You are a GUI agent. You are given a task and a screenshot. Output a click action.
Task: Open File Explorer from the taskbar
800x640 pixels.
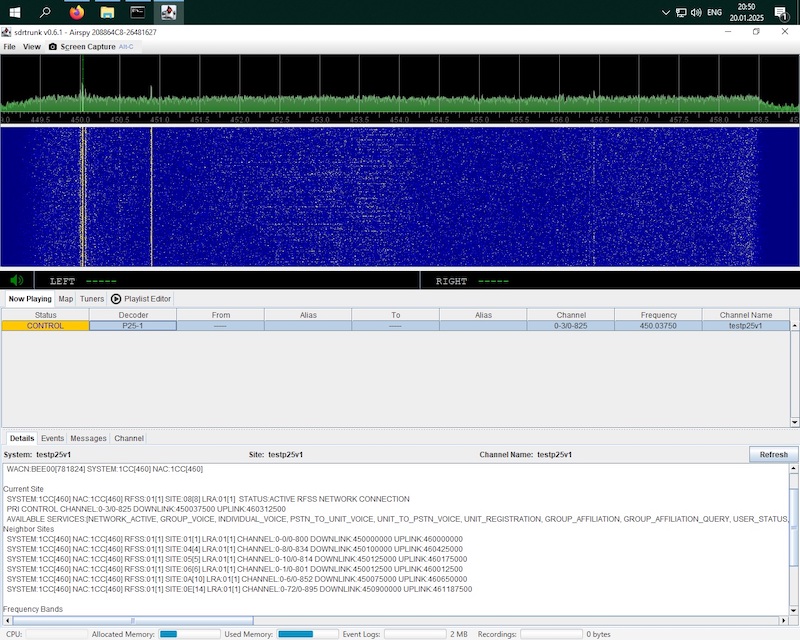coord(107,13)
